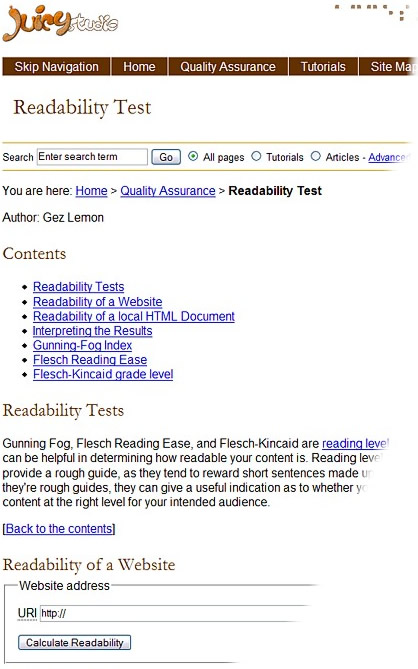The height and width of the screenshot is (669, 418).
Task: Jump to Flesch-Kincaid grade level section
Action: pyautogui.click(x=103, y=374)
